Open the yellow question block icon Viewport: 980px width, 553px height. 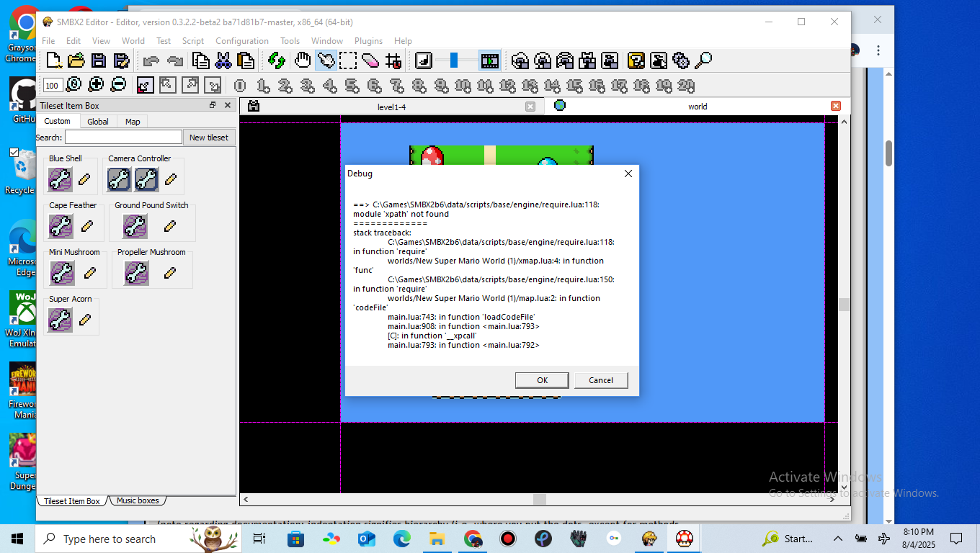[x=636, y=60]
